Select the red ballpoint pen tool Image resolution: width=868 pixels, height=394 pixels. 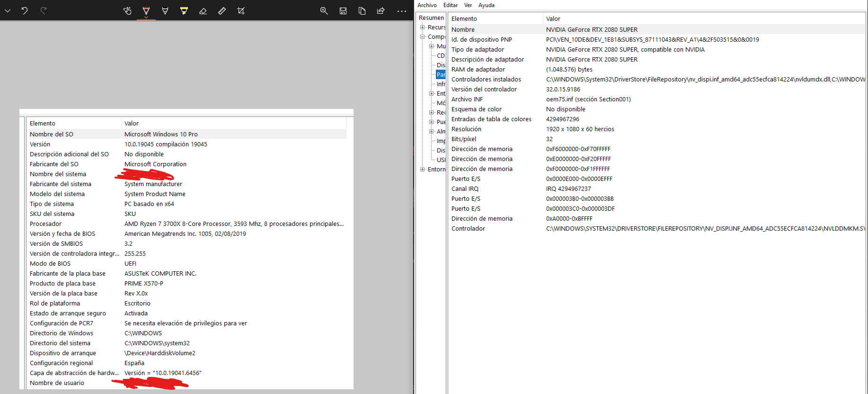coord(146,10)
